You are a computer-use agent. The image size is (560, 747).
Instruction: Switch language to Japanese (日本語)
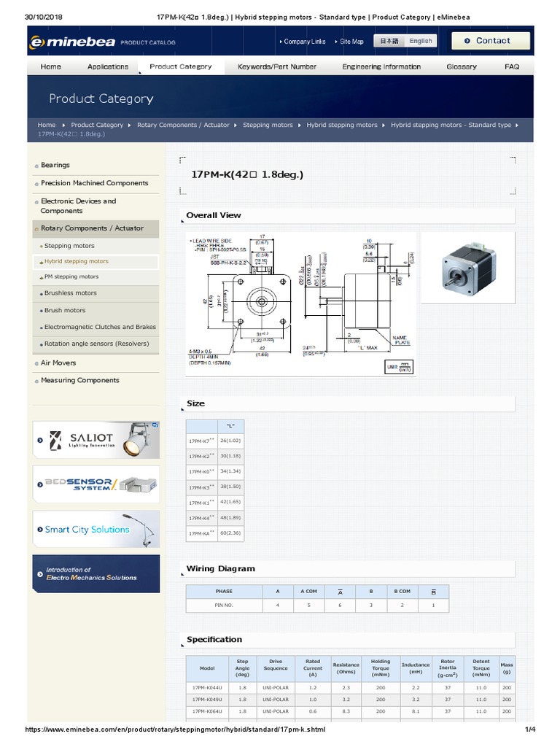[389, 41]
